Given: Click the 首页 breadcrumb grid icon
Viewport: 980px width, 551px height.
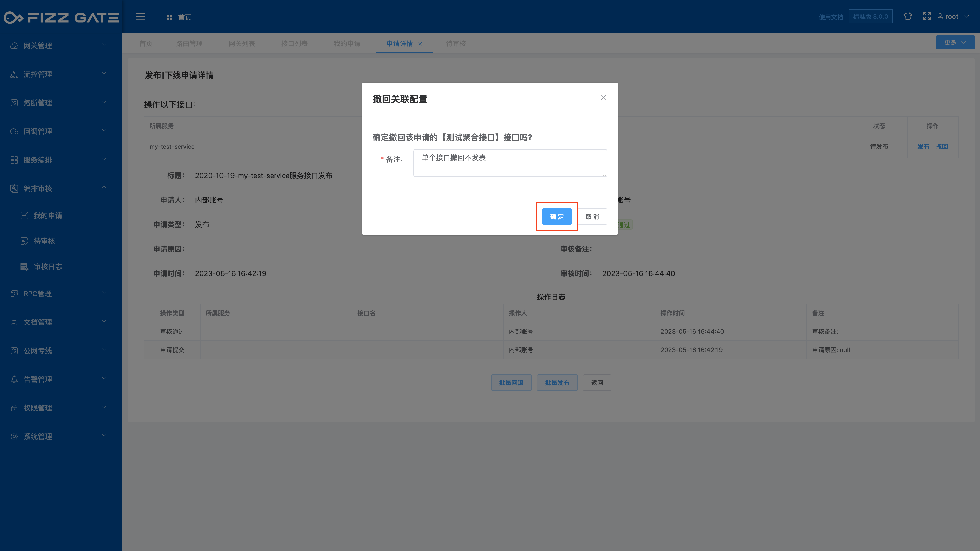Looking at the screenshot, I should [169, 17].
